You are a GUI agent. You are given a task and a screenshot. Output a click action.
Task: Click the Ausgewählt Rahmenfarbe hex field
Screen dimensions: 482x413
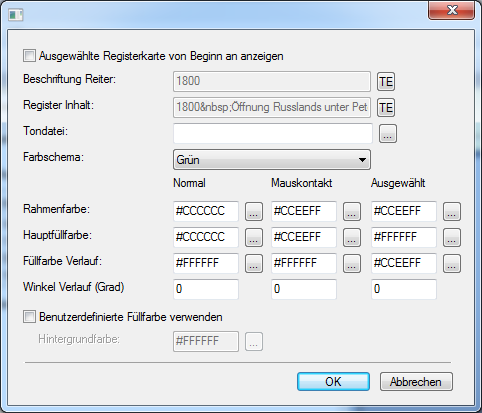coord(404,211)
